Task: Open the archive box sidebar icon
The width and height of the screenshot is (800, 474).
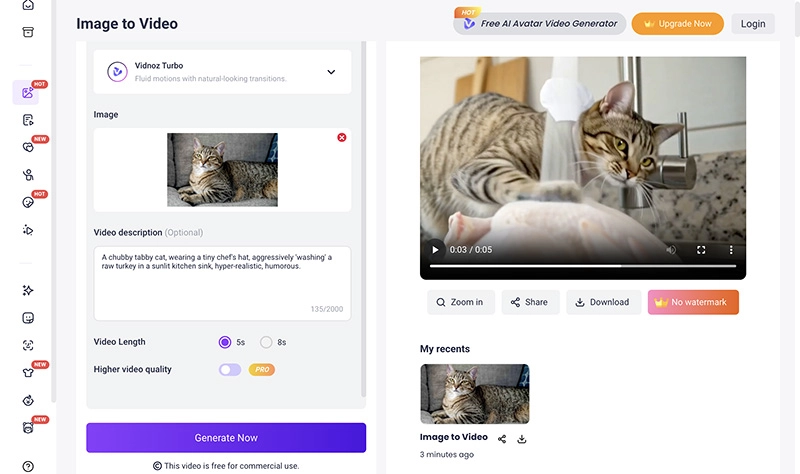Action: [x=28, y=32]
